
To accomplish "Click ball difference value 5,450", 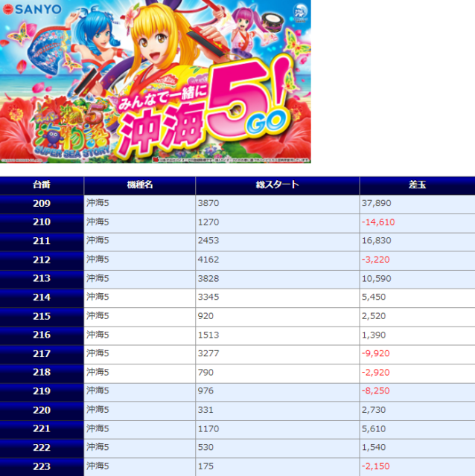I will (374, 297).
